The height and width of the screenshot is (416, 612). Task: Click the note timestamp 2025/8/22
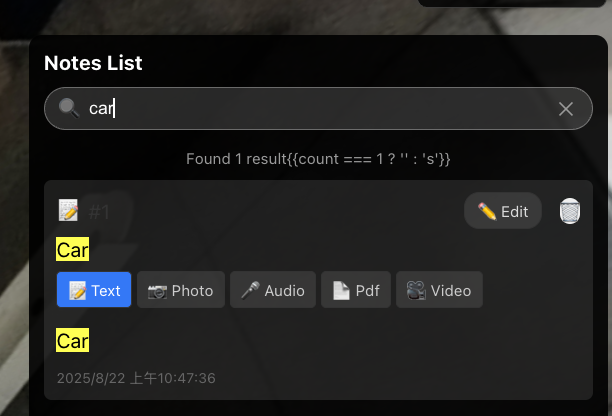[x=136, y=378]
